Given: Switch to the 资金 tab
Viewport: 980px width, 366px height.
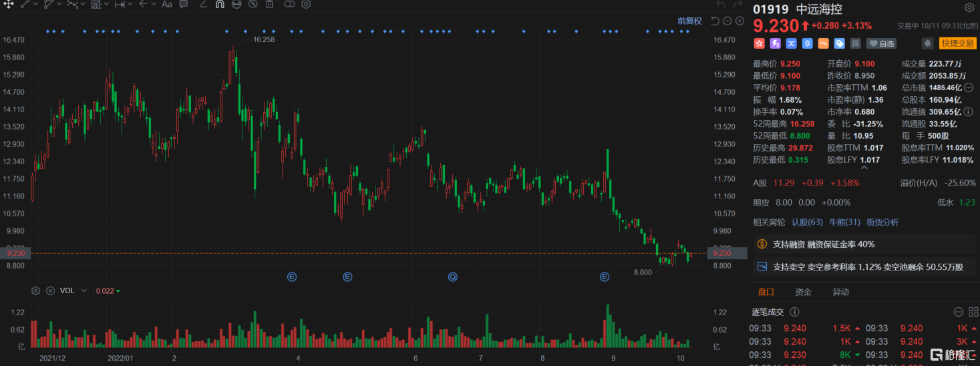Looking at the screenshot, I should [803, 292].
